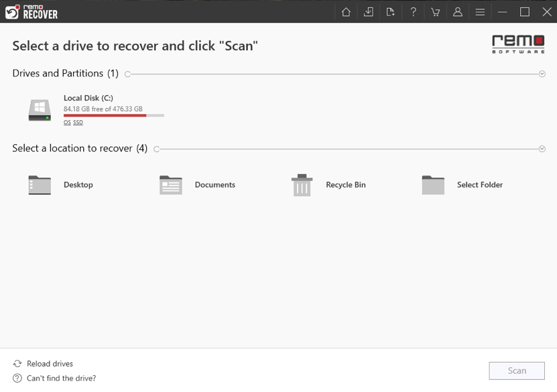Viewport: 557px width, 392px height.
Task: Refresh Select a location with spinner icon
Action: click(156, 149)
